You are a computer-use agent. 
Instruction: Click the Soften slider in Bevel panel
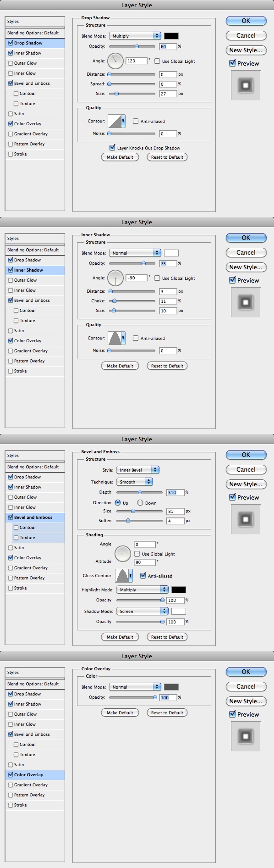pyautogui.click(x=139, y=521)
